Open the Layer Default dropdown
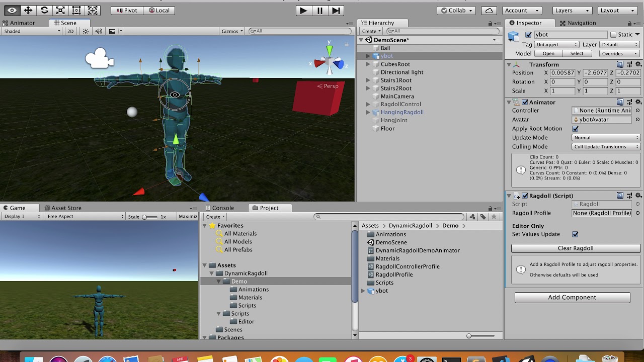Viewport: 644px width, 362px height. pyautogui.click(x=620, y=44)
